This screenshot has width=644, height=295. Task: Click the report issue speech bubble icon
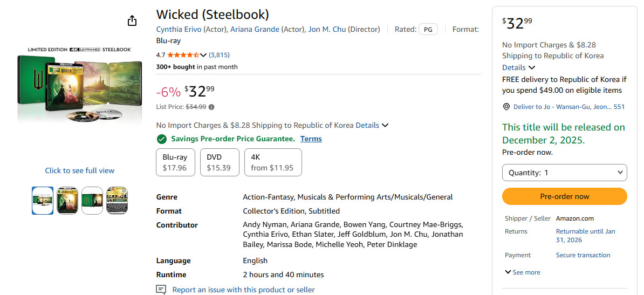161,290
